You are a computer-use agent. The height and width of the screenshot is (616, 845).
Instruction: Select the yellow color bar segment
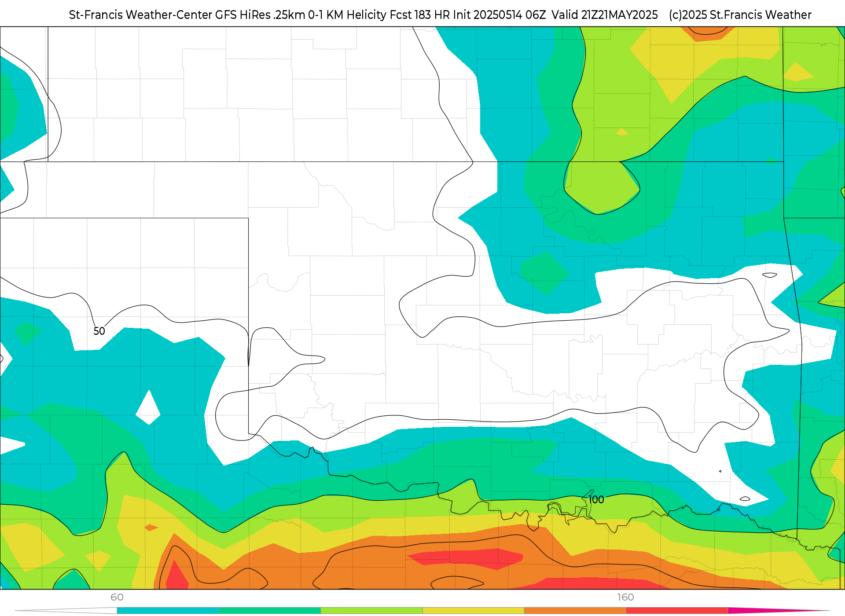pos(473,611)
